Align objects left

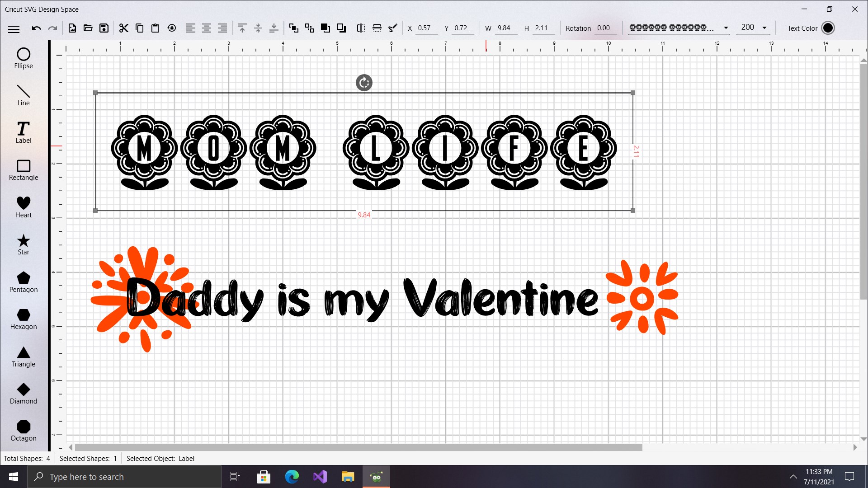point(191,28)
